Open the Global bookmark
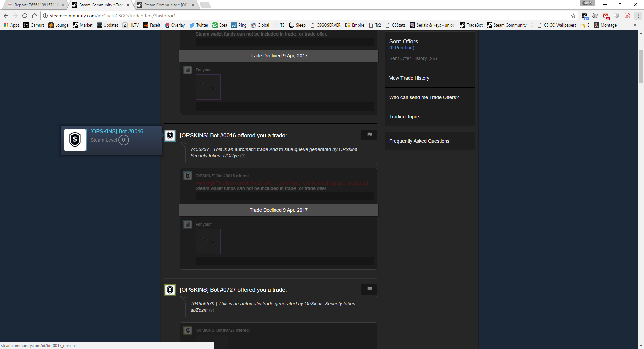 [260, 25]
